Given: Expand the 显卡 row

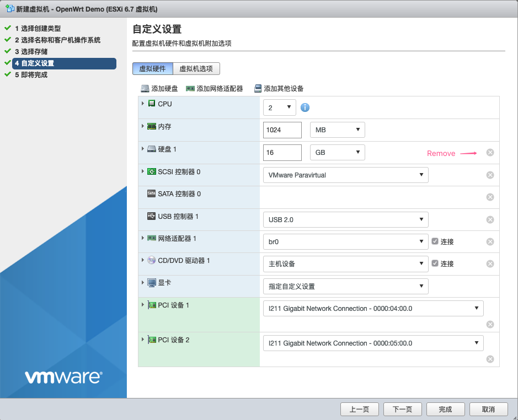Looking at the screenshot, I should pyautogui.click(x=143, y=283).
